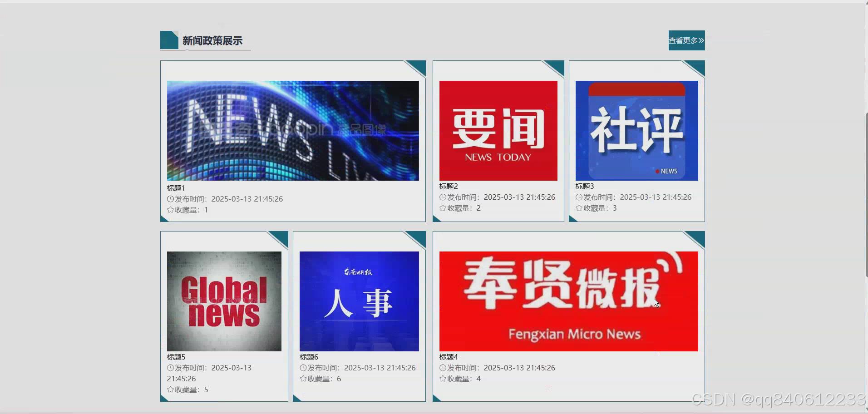Open the 人事 thumbnail of 标题6
This screenshot has width=868, height=414.
tap(359, 301)
